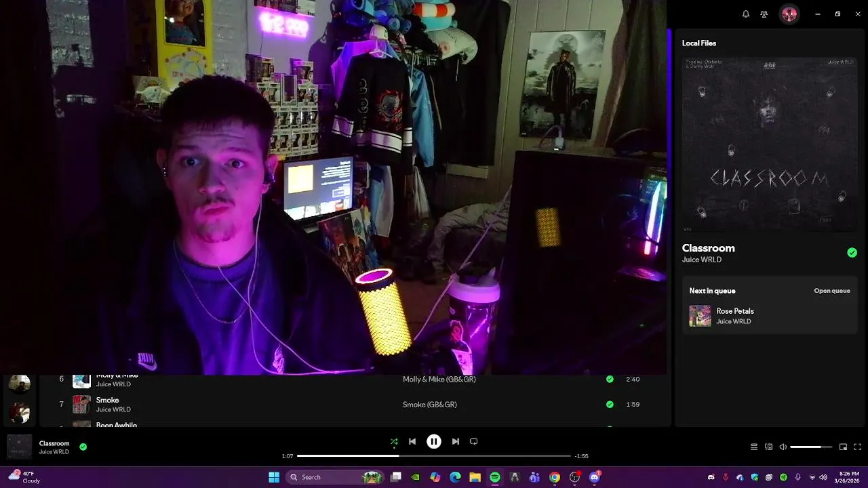This screenshot has width=868, height=488.
Task: Open Discord from the taskbar
Action: 595,477
